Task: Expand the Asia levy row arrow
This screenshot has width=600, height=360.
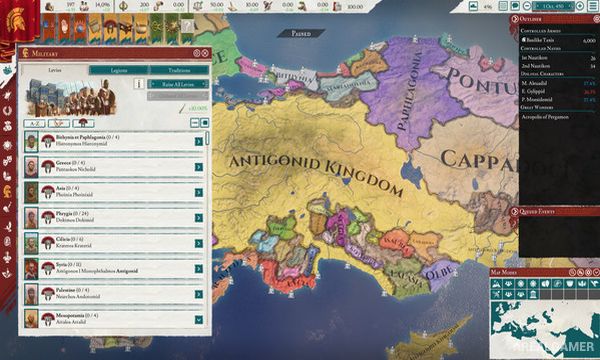Action: click(199, 192)
